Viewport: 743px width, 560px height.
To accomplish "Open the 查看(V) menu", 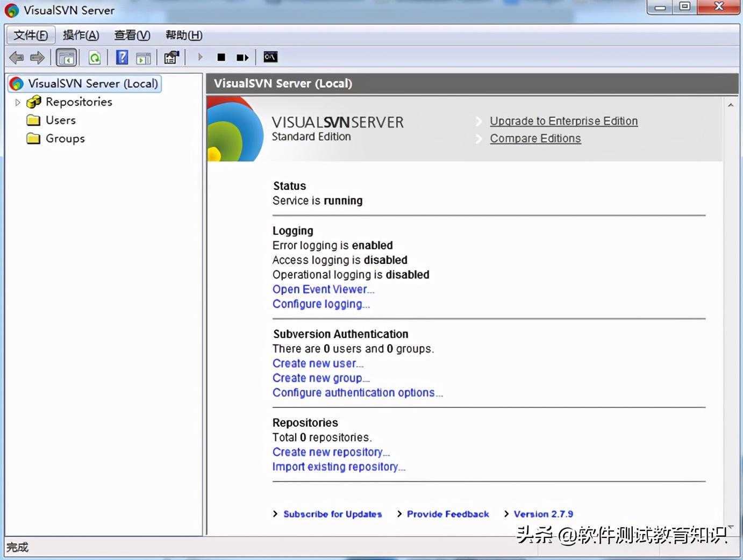I will pos(132,35).
